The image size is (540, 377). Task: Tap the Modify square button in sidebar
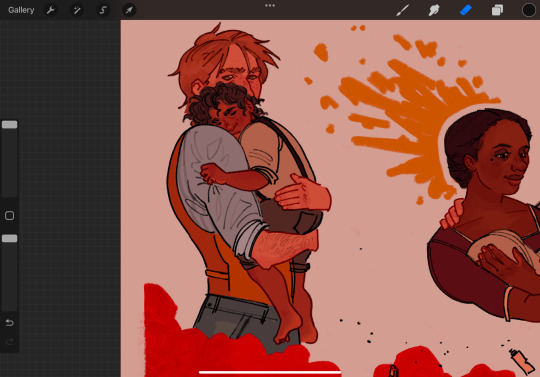[x=10, y=216]
